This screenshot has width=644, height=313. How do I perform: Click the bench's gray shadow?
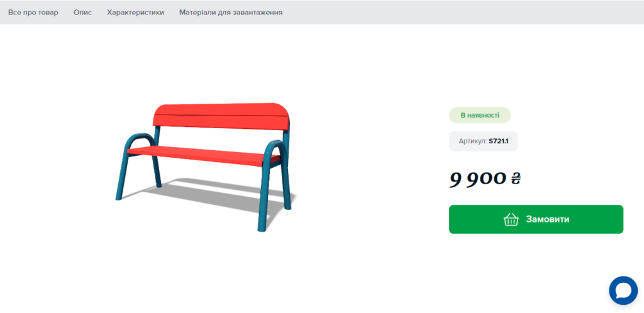[x=214, y=195]
